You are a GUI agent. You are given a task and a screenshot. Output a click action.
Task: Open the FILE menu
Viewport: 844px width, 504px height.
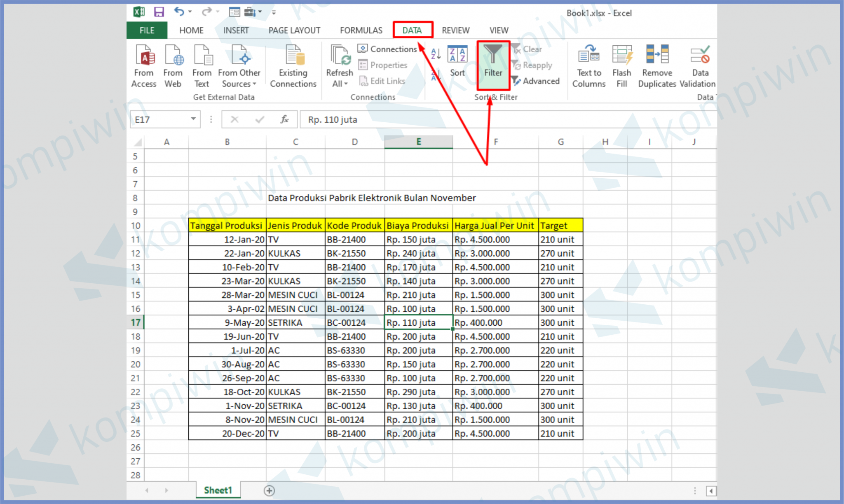tap(146, 30)
